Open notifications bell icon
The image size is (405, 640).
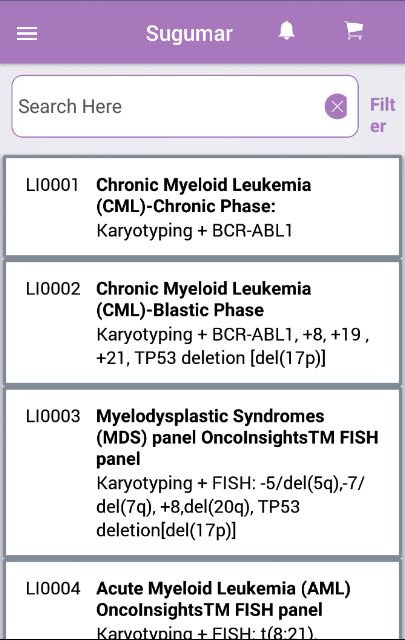pos(287,31)
